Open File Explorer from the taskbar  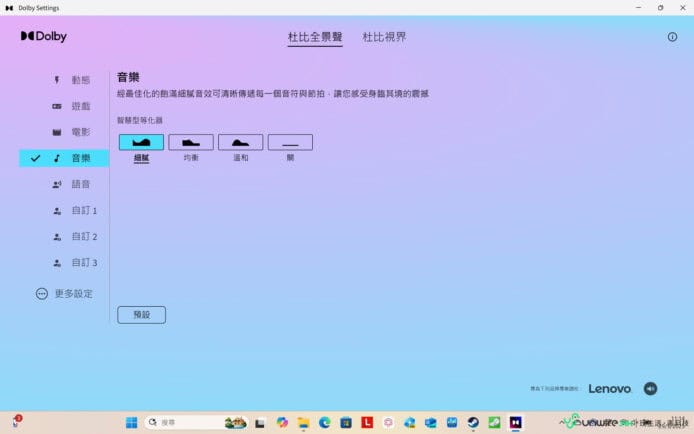click(303, 423)
